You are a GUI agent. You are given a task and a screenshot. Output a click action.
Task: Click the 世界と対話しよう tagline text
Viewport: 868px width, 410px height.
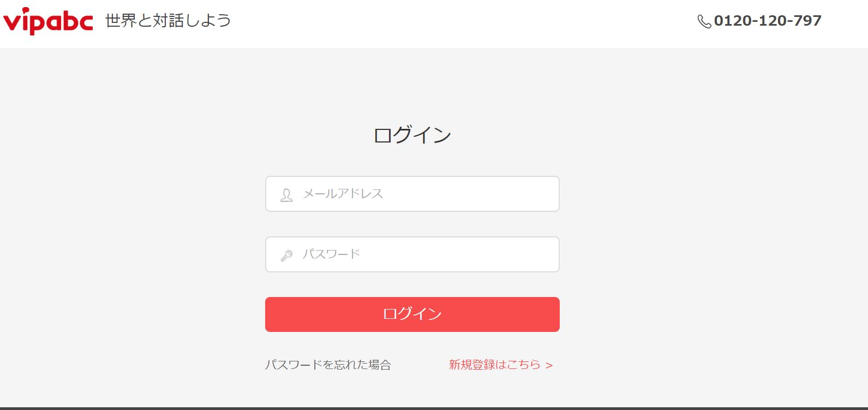pyautogui.click(x=168, y=21)
